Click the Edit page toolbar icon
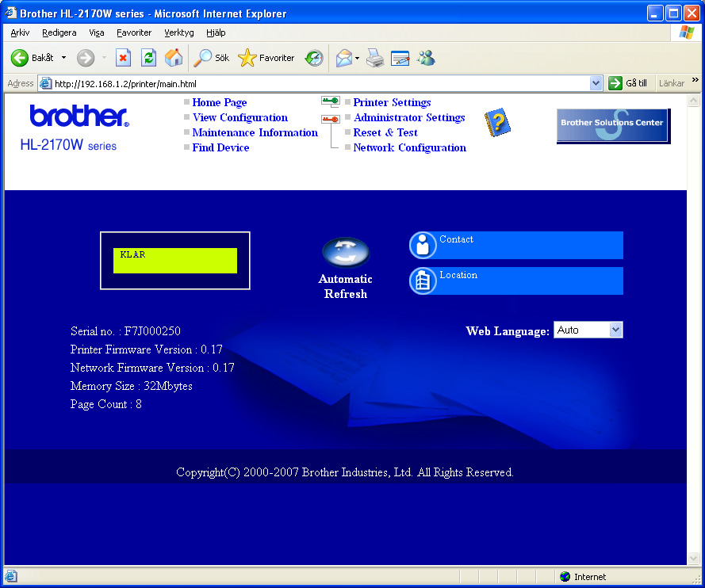This screenshot has height=588, width=705. pos(400,58)
